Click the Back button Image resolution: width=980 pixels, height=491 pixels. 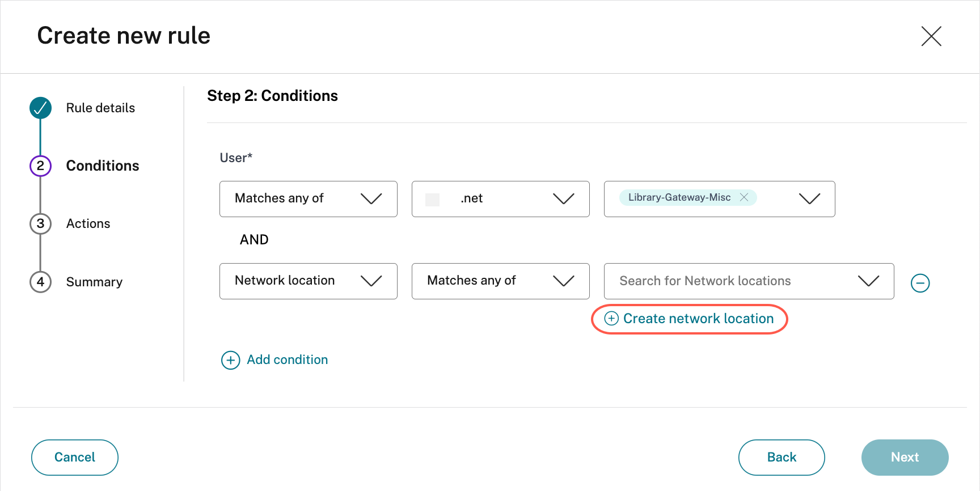(x=781, y=458)
